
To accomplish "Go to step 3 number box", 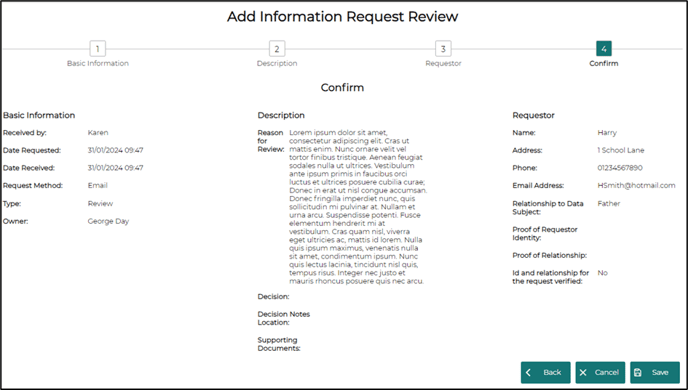I will coord(443,49).
